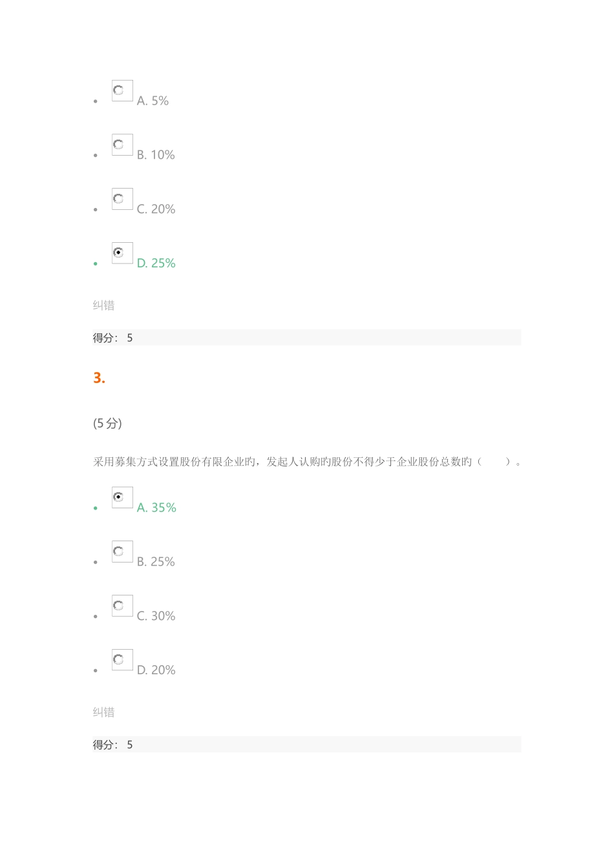Click the orange question number 3 heading
This screenshot has width=614, height=868.
point(99,378)
